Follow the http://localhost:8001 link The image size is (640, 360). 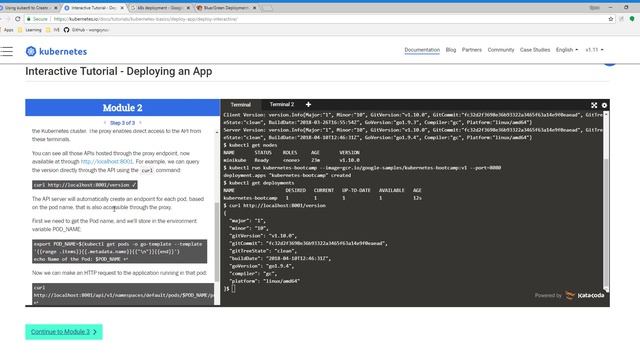pos(107,162)
